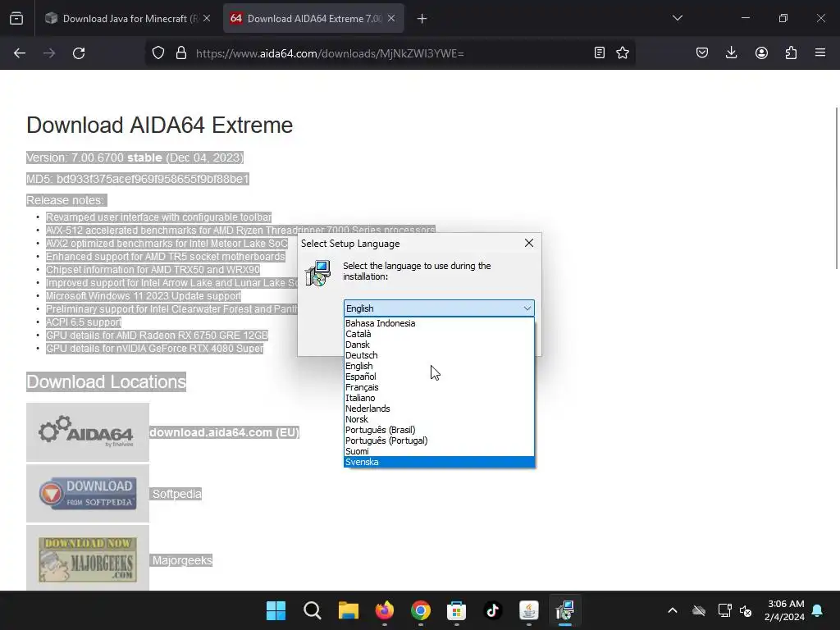Toggle the reader view

coord(600,52)
